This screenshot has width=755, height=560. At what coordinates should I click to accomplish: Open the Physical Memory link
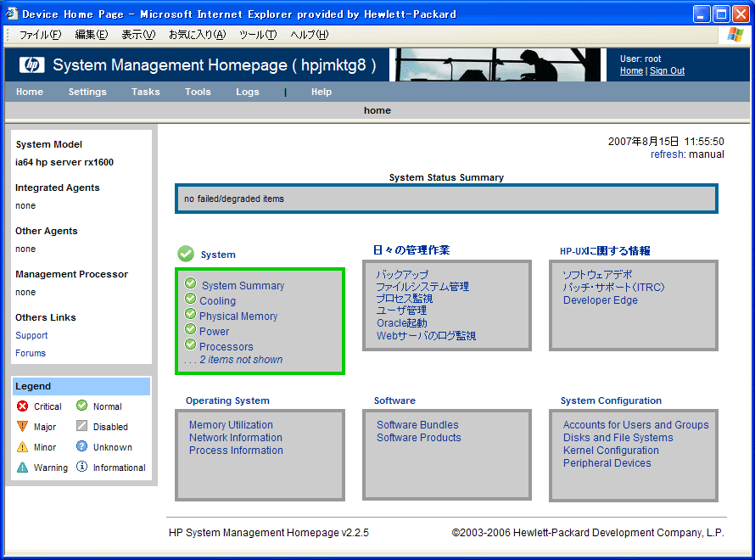click(x=238, y=316)
